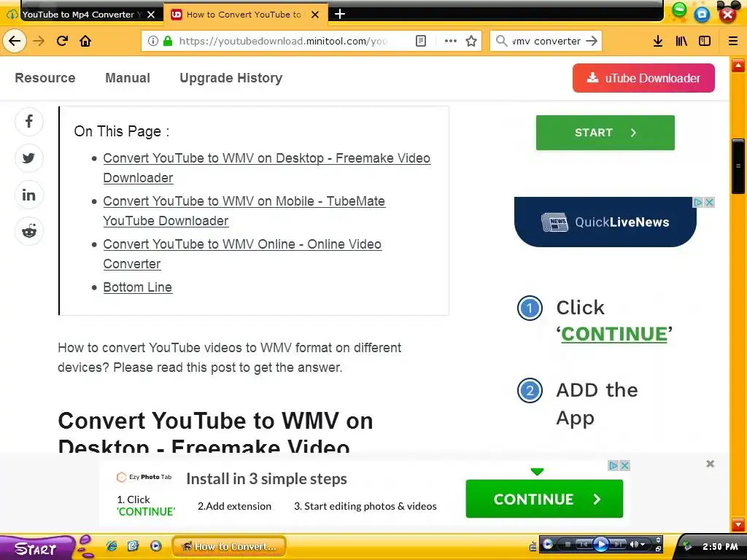Screen dimensions: 747x560
Task: Submit search with the go arrow
Action: 592,41
